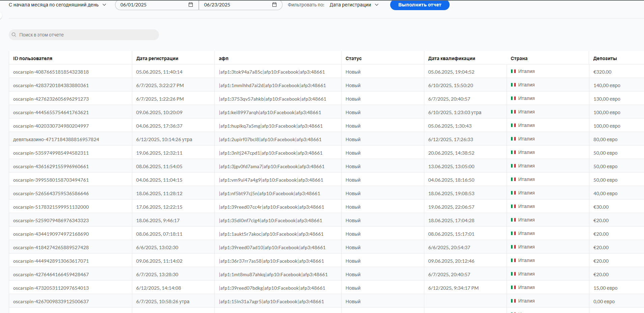The image size is (644, 313).
Task: Sort by 'ID пользователя' column header
Action: coord(33,58)
